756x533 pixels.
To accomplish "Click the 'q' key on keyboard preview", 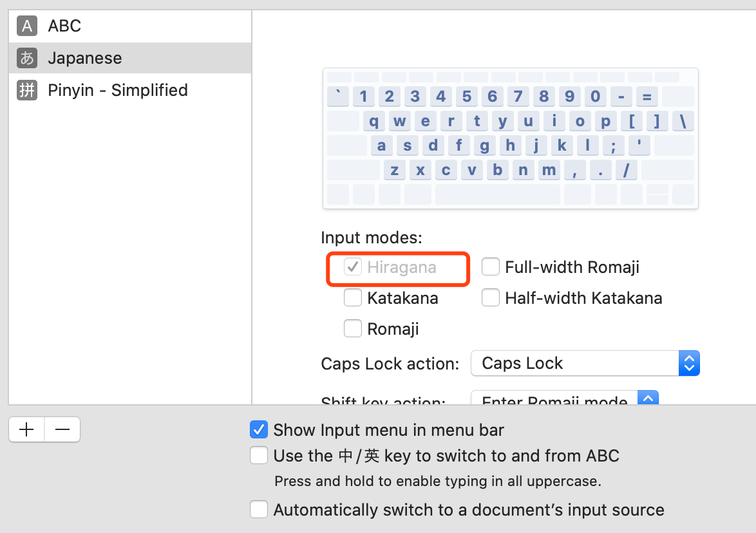I will 374,121.
